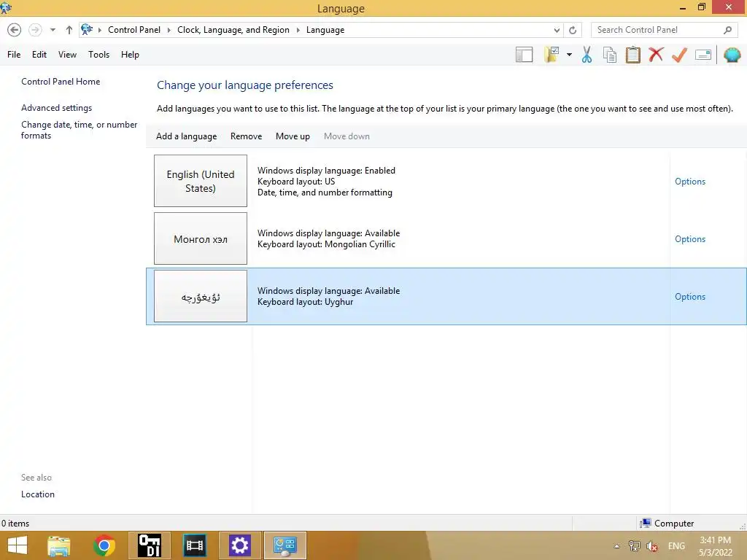
Task: Click the ENG input language indicator
Action: 676,546
